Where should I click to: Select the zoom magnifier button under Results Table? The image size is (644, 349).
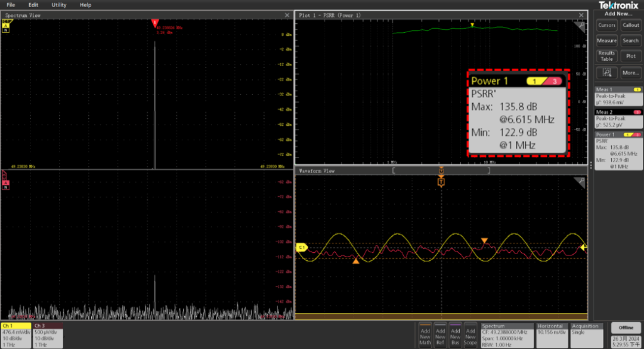coord(606,73)
